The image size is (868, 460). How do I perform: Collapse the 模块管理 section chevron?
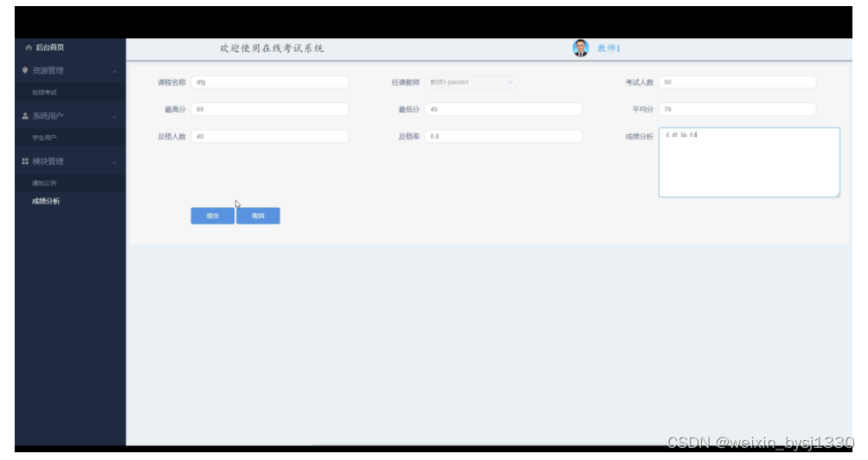(114, 162)
